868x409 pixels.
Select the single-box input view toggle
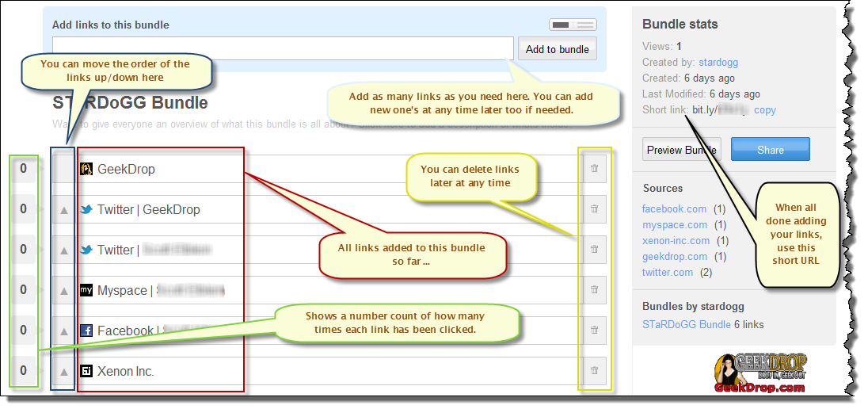click(562, 25)
